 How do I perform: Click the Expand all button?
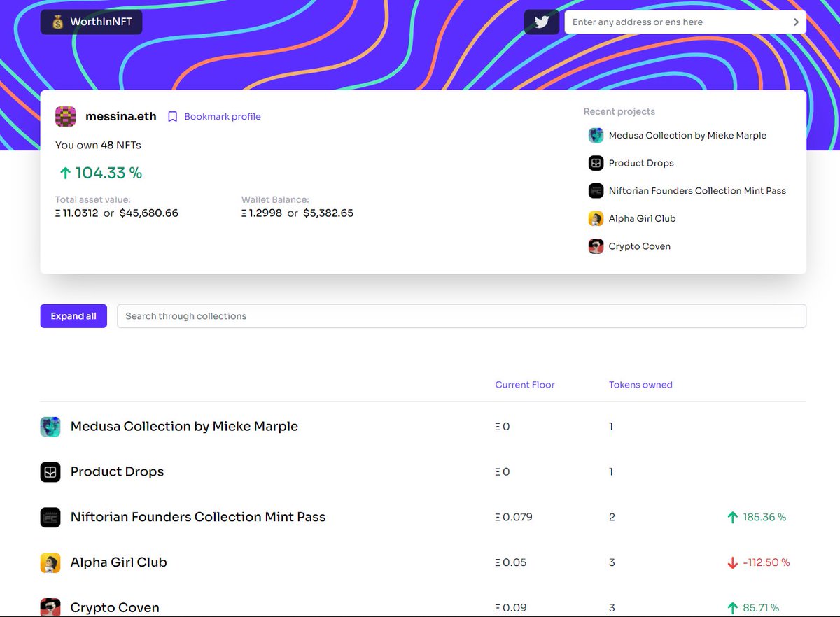[73, 316]
